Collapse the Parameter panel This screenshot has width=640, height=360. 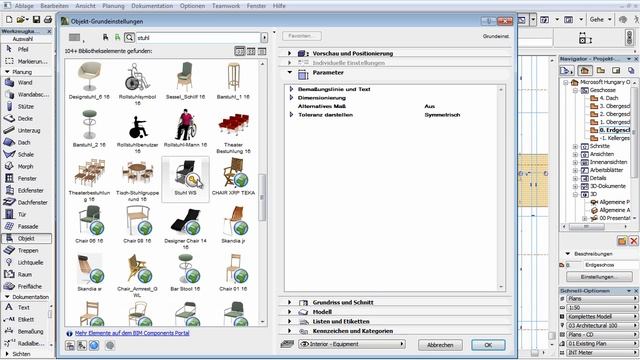(289, 73)
